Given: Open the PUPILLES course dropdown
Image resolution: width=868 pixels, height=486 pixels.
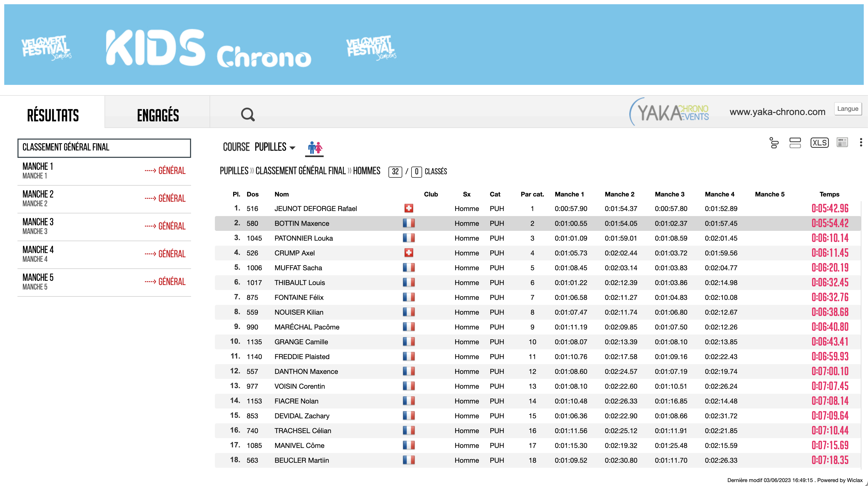Looking at the screenshot, I should point(275,147).
